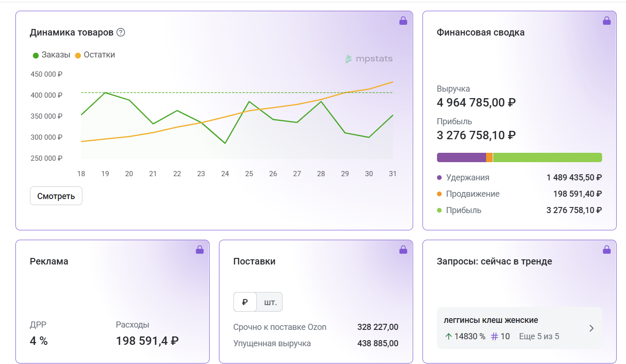Click the hash rank icon next to 10
The height and width of the screenshot is (364, 626).
point(494,336)
